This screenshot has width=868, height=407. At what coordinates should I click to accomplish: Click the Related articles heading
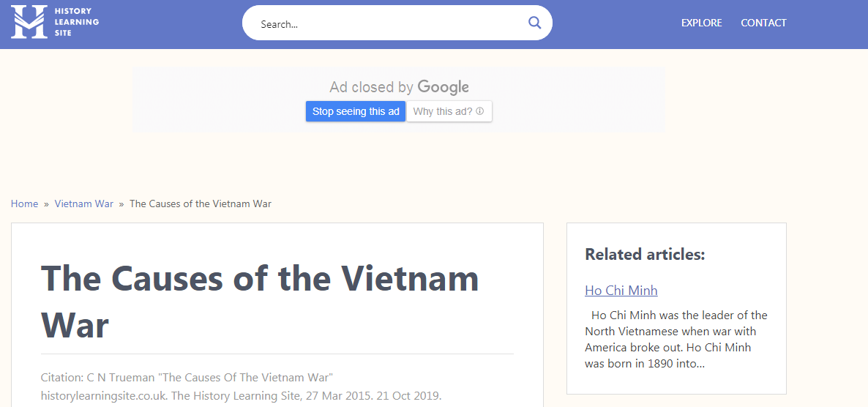pos(645,254)
